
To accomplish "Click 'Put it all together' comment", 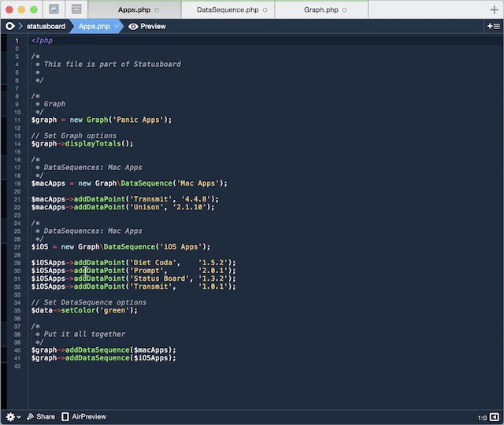I will (x=84, y=334).
